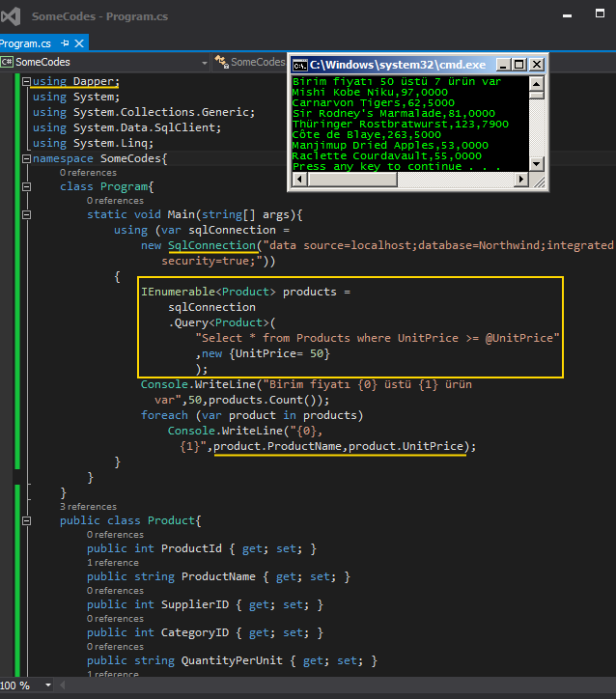Click the '0 references' link above SupplierID
Image resolution: width=616 pixels, height=699 pixels.
pyautogui.click(x=115, y=591)
